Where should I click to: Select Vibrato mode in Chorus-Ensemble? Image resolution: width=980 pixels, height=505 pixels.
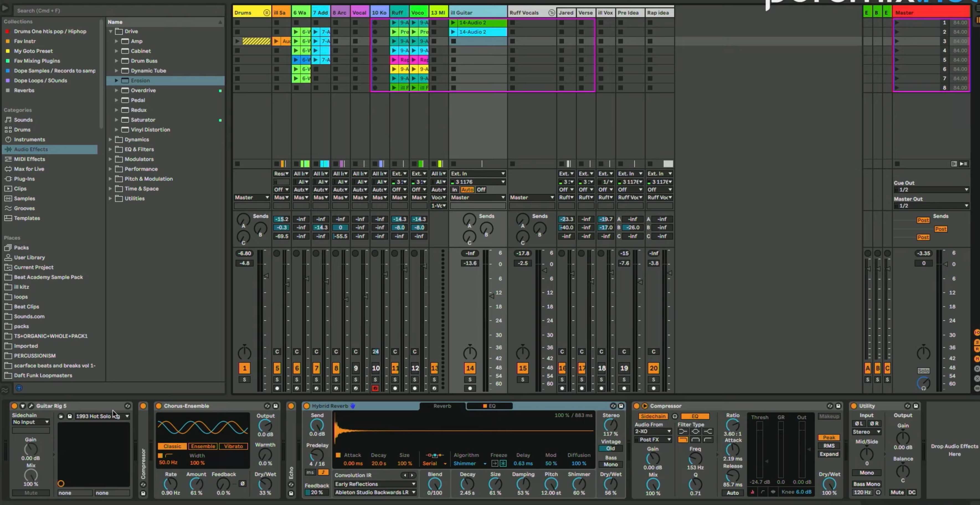click(233, 446)
